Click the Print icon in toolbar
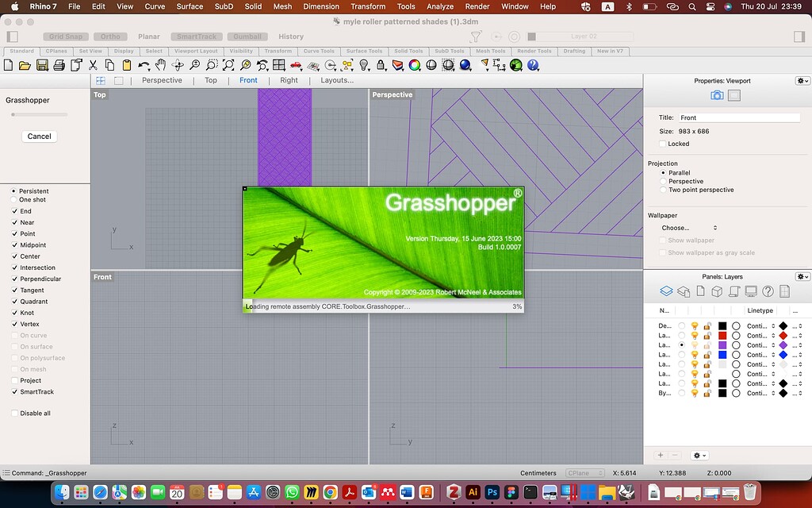 click(59, 65)
